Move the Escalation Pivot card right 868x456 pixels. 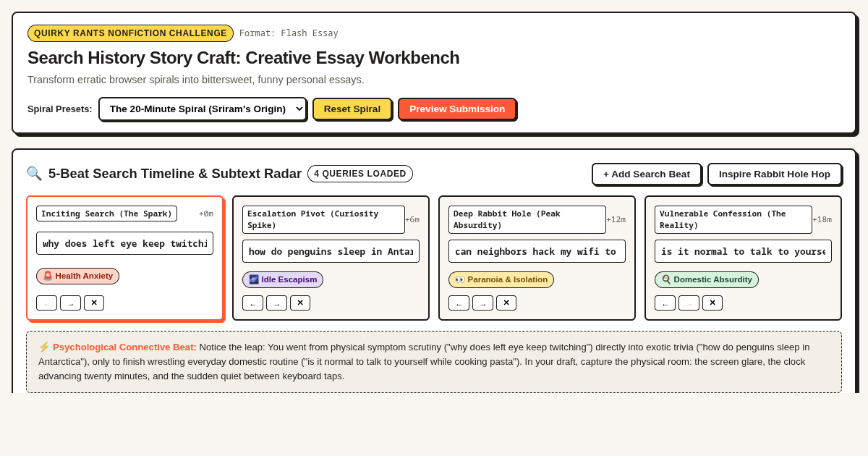pyautogui.click(x=276, y=303)
